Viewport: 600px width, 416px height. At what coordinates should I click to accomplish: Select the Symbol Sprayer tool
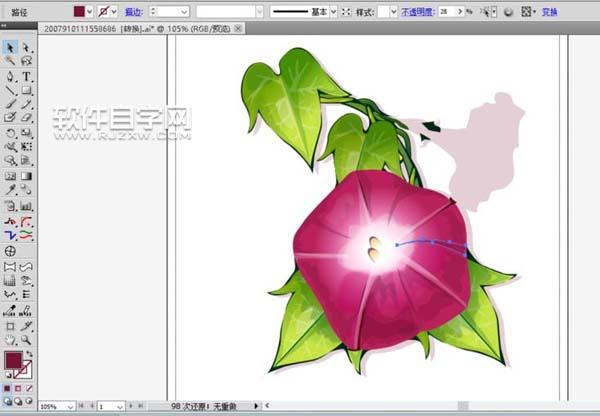pyautogui.click(x=10, y=206)
